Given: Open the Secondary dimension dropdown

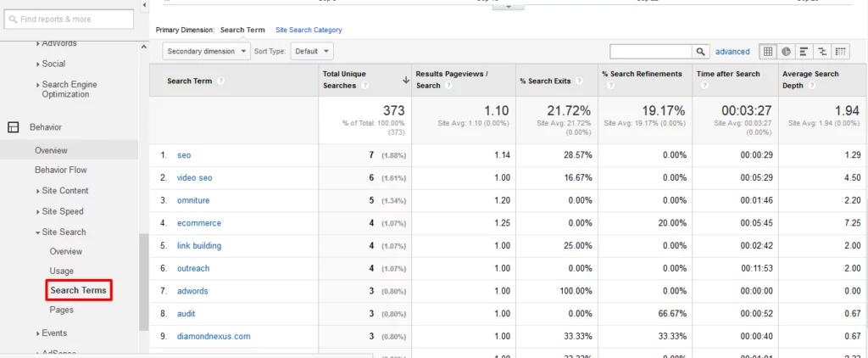Looking at the screenshot, I should (x=206, y=52).
